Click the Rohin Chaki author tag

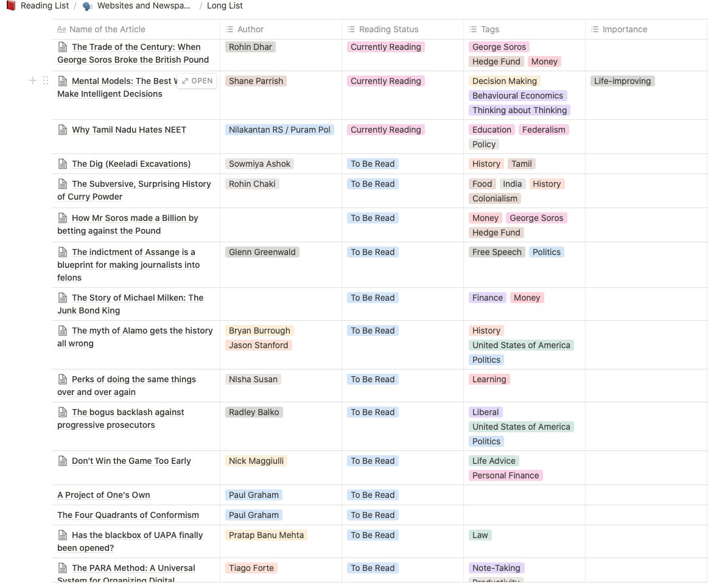[x=252, y=184]
